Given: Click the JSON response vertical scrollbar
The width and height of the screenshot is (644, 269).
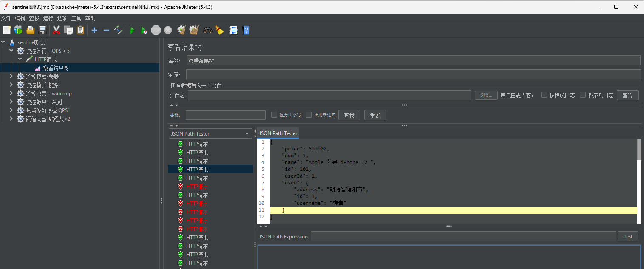Looking at the screenshot, I should tap(639, 149).
